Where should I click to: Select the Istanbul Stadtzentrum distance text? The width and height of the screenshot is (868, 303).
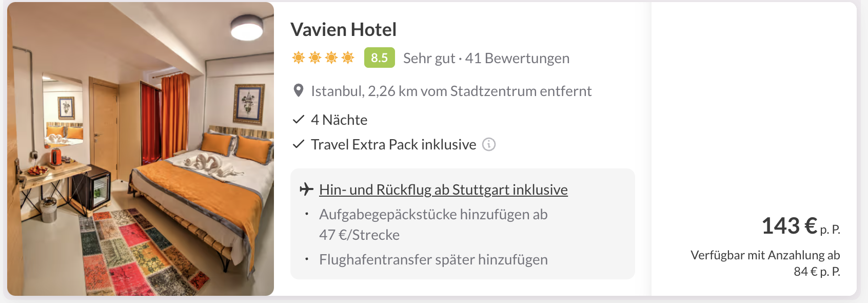[x=451, y=91]
